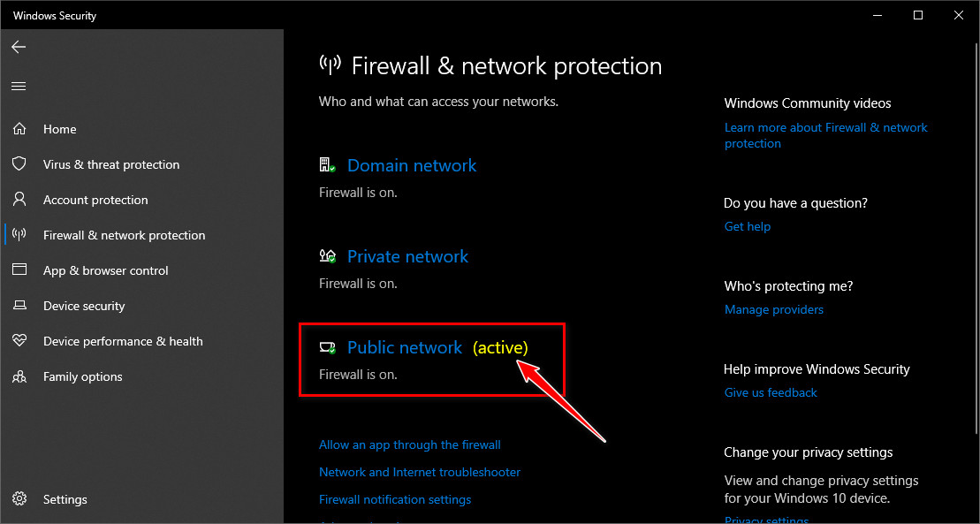Select Firewall & network protection in sidebar
Image resolution: width=980 pixels, height=524 pixels.
pos(124,235)
